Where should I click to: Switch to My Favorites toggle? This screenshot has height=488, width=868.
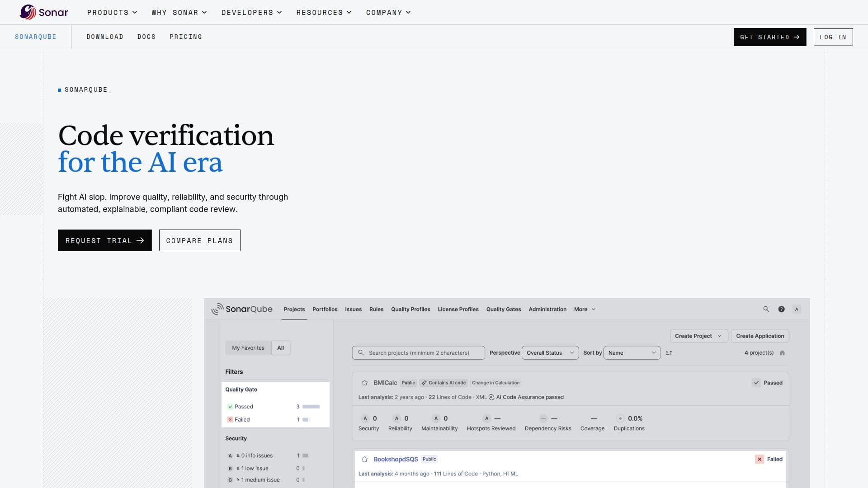pyautogui.click(x=248, y=348)
